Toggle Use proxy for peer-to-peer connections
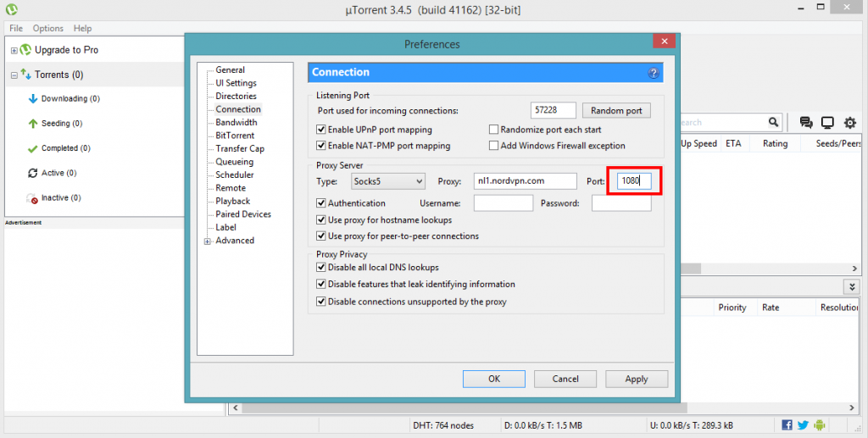Image resolution: width=868 pixels, height=438 pixels. tap(321, 236)
